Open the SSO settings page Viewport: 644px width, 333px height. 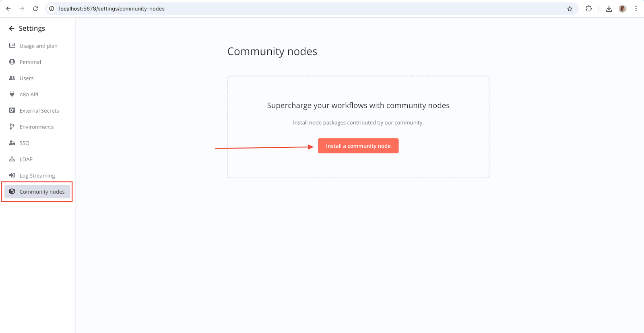pyautogui.click(x=37, y=143)
